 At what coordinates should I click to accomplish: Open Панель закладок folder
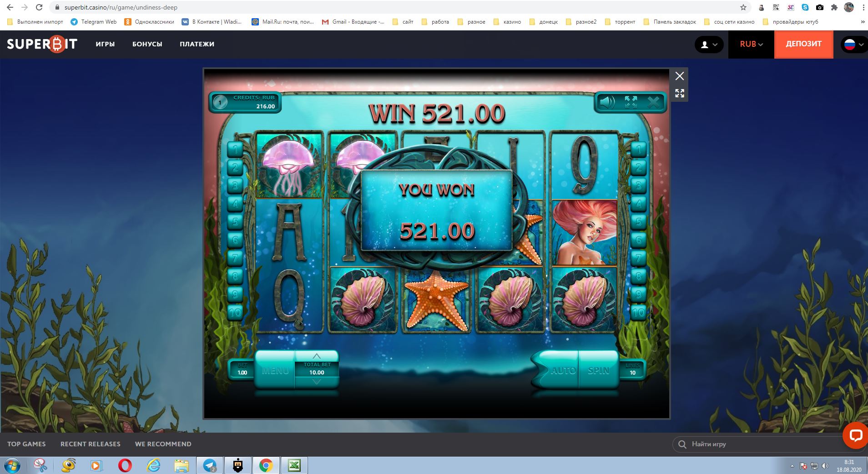(670, 22)
